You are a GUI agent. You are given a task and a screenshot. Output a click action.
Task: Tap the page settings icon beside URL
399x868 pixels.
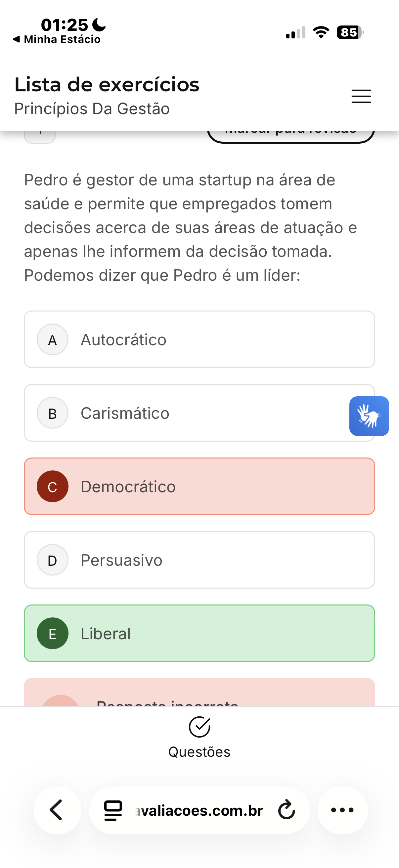tap(113, 810)
